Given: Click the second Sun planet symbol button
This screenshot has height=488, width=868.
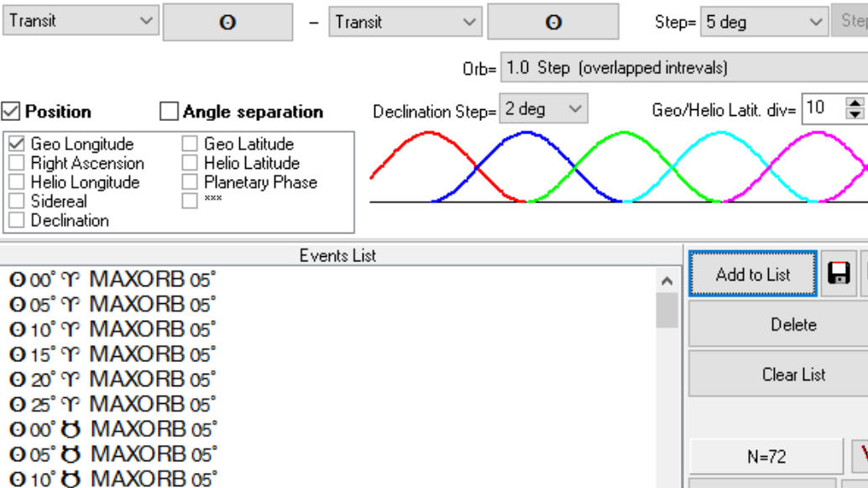Looking at the screenshot, I should [552, 23].
